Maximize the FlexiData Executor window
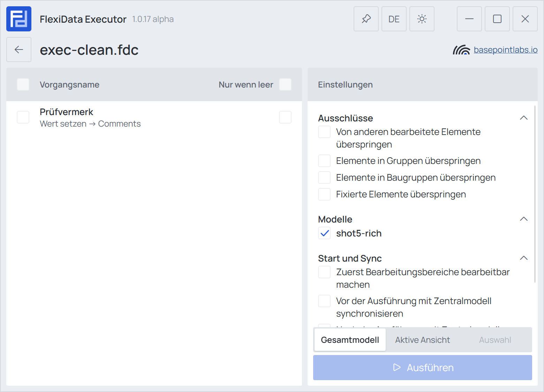This screenshot has height=392, width=544. pyautogui.click(x=497, y=19)
